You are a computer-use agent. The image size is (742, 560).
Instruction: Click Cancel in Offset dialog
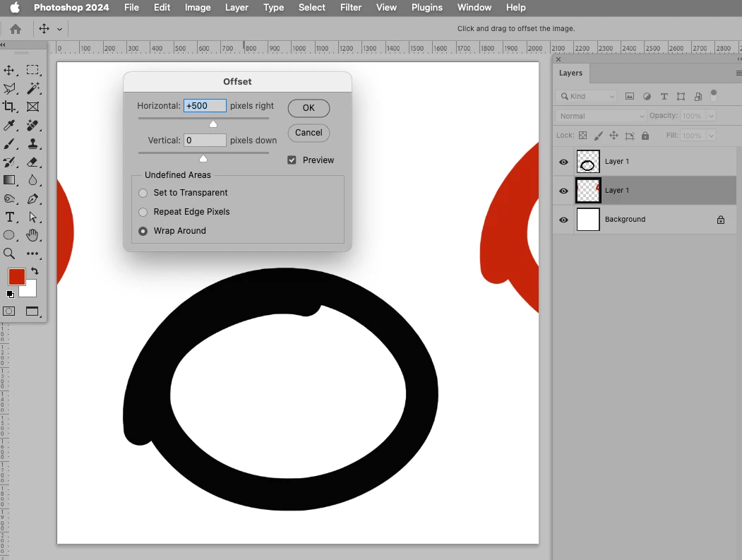(x=309, y=133)
